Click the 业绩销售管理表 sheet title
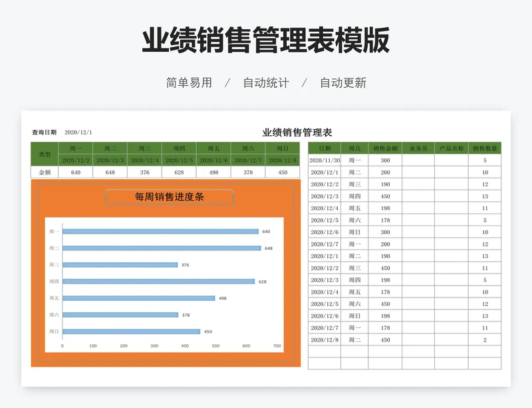 tap(297, 133)
